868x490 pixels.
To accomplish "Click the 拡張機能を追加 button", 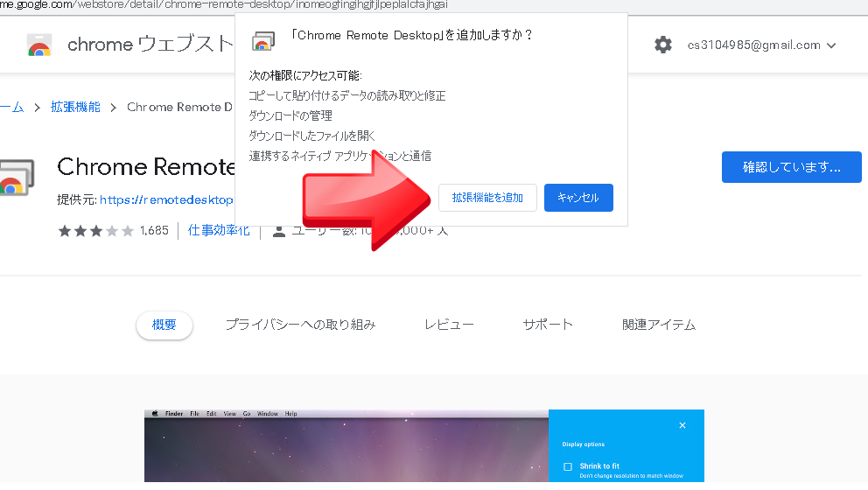I will coord(487,198).
